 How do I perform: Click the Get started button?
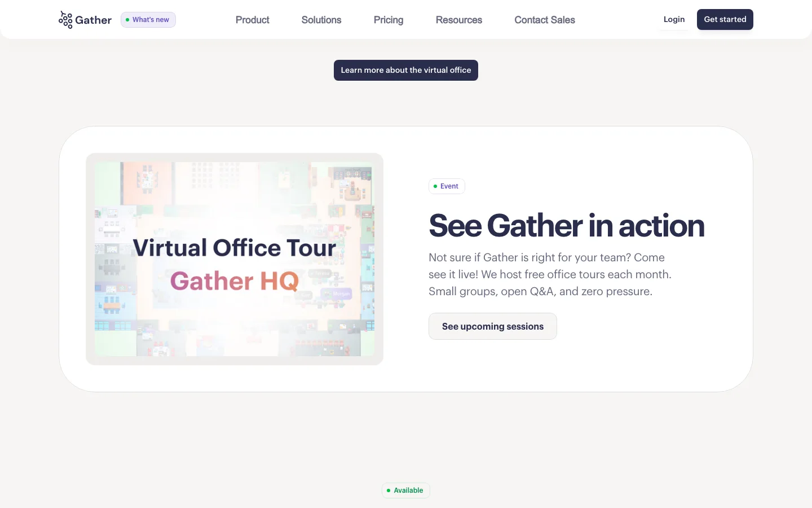click(725, 19)
